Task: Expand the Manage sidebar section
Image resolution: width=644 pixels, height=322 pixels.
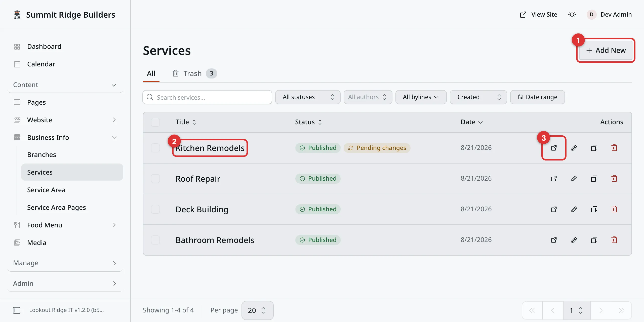Action: pyautogui.click(x=65, y=263)
